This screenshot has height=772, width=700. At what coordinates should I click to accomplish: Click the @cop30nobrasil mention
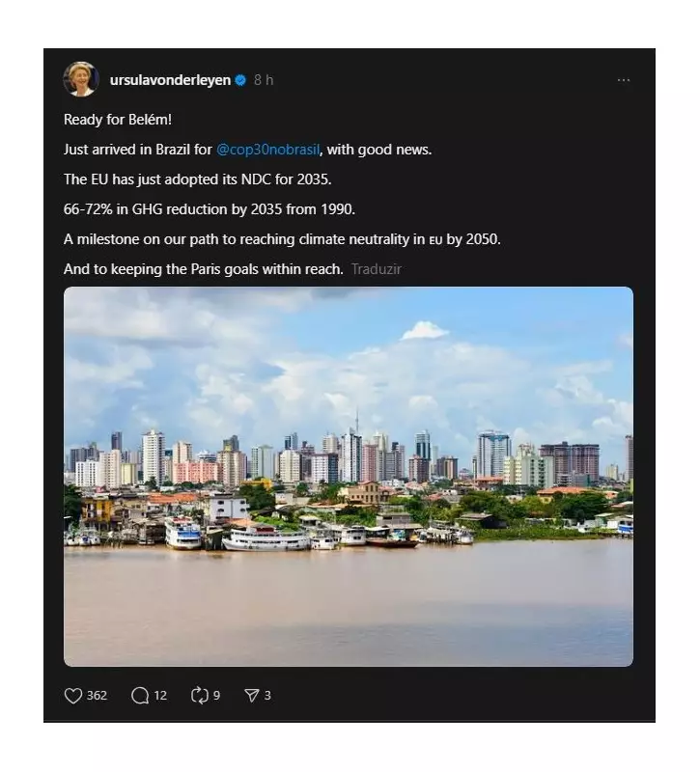[x=268, y=150]
